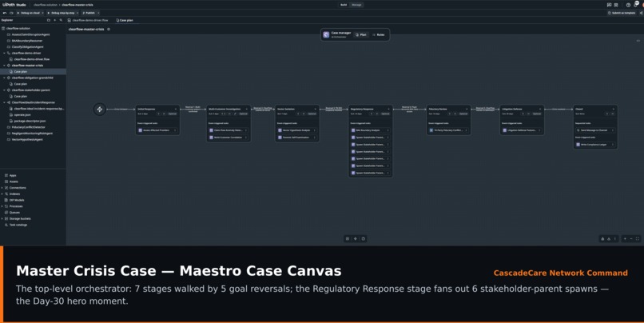The width and height of the screenshot is (644, 323).
Task: Collapse the clearflow-demo-driver tree node
Action: click(5, 53)
